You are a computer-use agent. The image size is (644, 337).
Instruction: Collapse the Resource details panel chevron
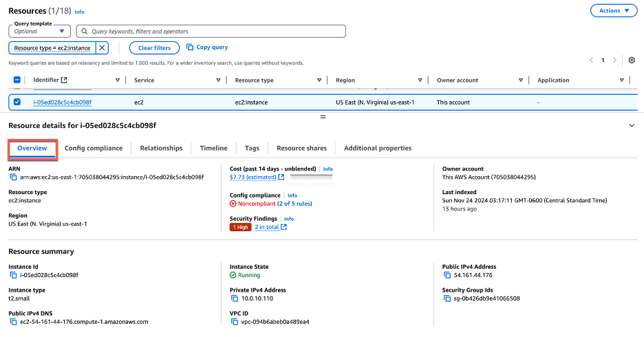click(632, 126)
